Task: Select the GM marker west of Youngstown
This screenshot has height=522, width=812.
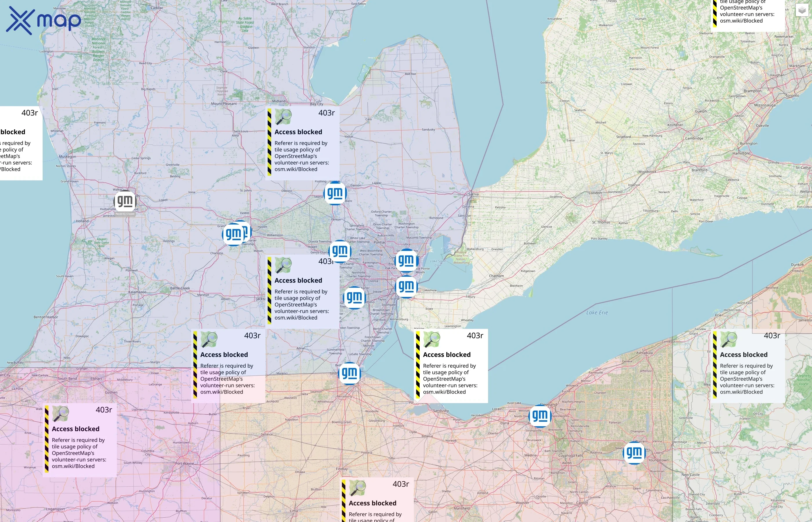Action: [x=634, y=452]
